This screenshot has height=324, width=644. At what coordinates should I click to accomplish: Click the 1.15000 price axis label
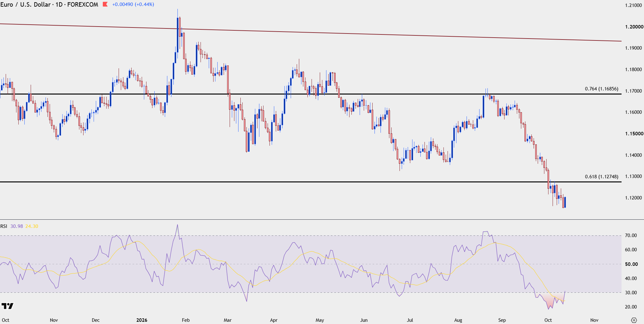click(x=634, y=134)
